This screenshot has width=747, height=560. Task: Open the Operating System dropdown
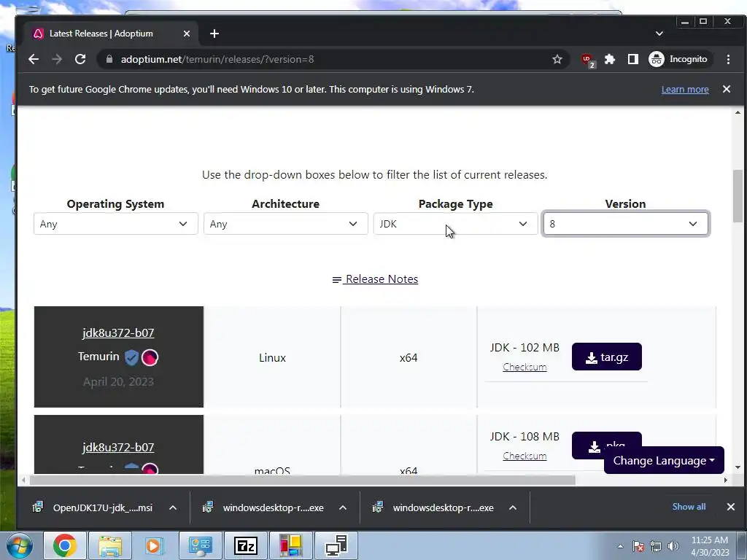(x=116, y=224)
